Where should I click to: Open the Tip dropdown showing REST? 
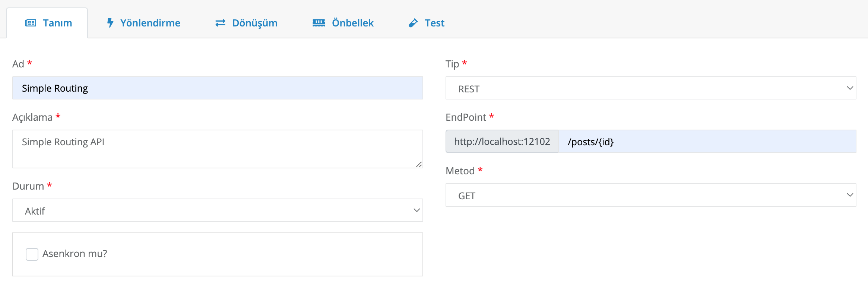point(651,88)
